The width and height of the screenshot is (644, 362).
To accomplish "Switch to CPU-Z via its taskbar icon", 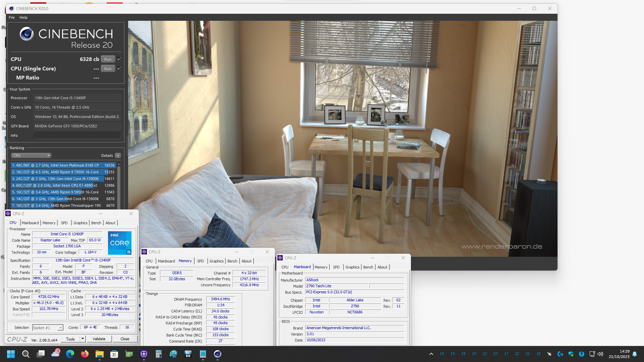I will click(144, 354).
